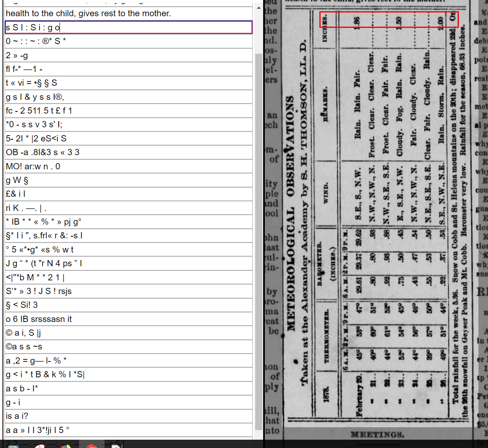Select the line starting 'J g' with 'N 4 ps'

tap(129, 264)
